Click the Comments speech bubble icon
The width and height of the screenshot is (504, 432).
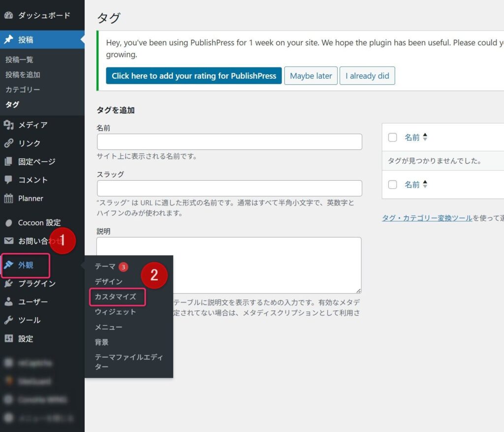pyautogui.click(x=8, y=180)
